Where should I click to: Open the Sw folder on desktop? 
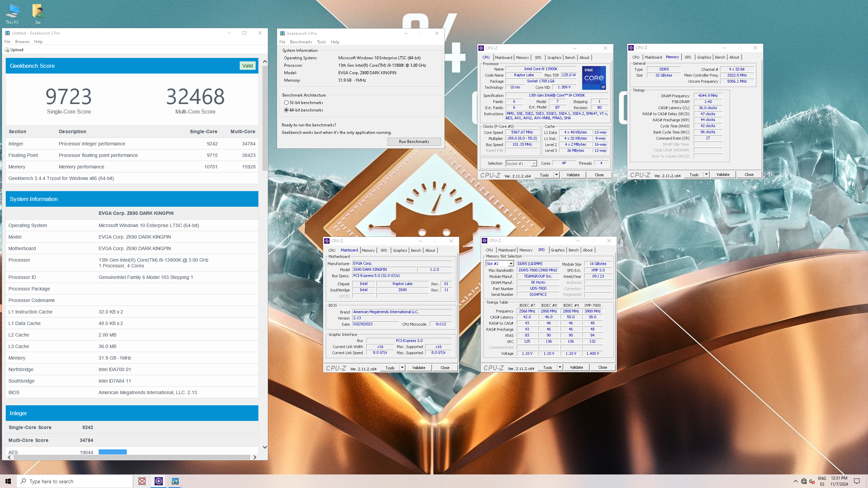click(38, 14)
